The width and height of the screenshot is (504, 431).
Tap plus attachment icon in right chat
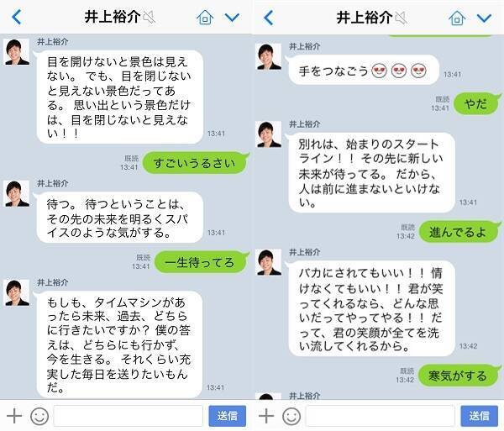(266, 416)
